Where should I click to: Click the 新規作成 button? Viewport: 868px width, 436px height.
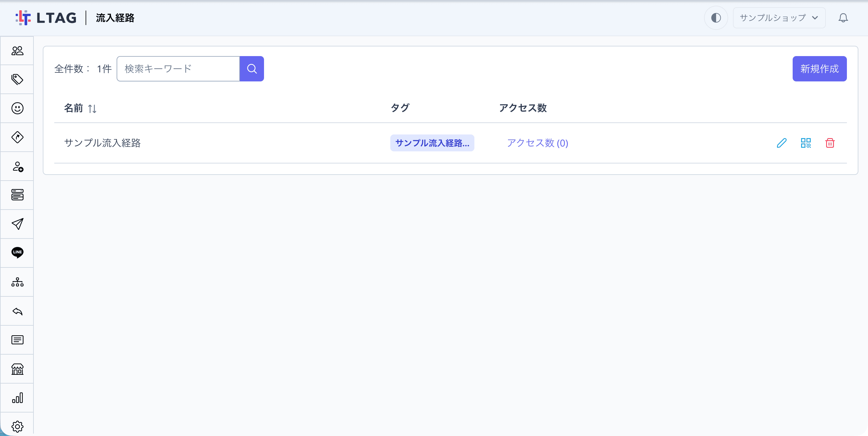click(819, 69)
